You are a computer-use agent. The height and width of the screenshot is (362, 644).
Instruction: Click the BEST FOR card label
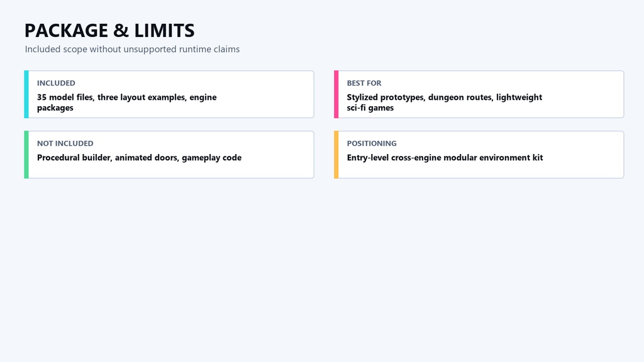coord(364,83)
